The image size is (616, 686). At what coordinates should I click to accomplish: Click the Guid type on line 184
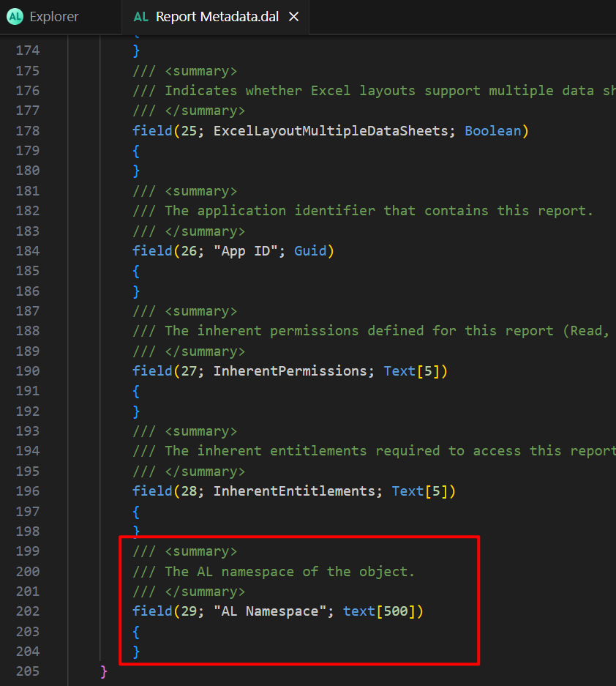[310, 251]
